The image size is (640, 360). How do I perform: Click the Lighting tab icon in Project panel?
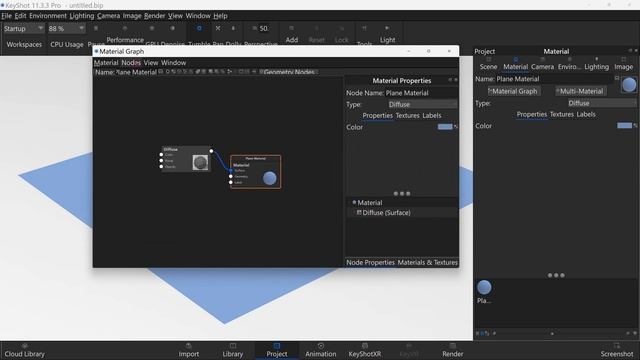click(x=596, y=60)
